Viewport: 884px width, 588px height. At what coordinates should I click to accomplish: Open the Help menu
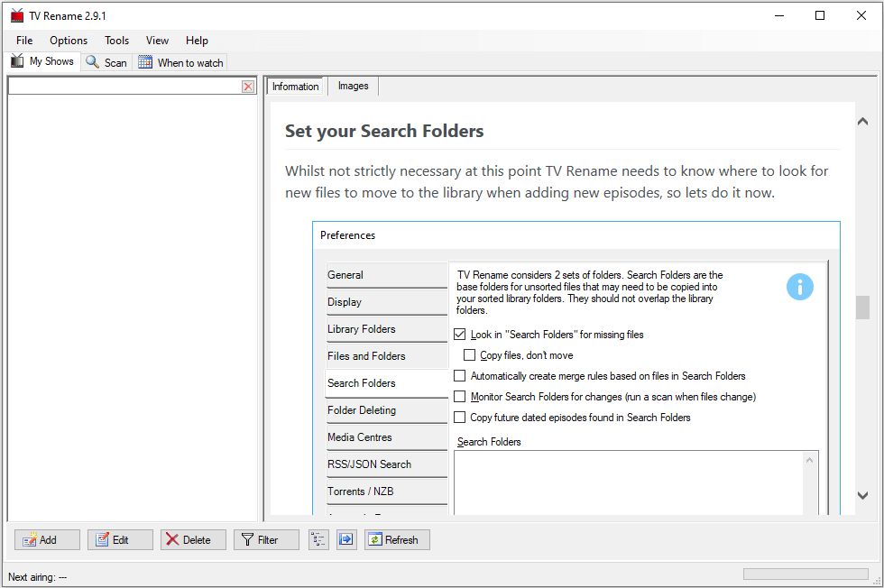pyautogui.click(x=197, y=41)
